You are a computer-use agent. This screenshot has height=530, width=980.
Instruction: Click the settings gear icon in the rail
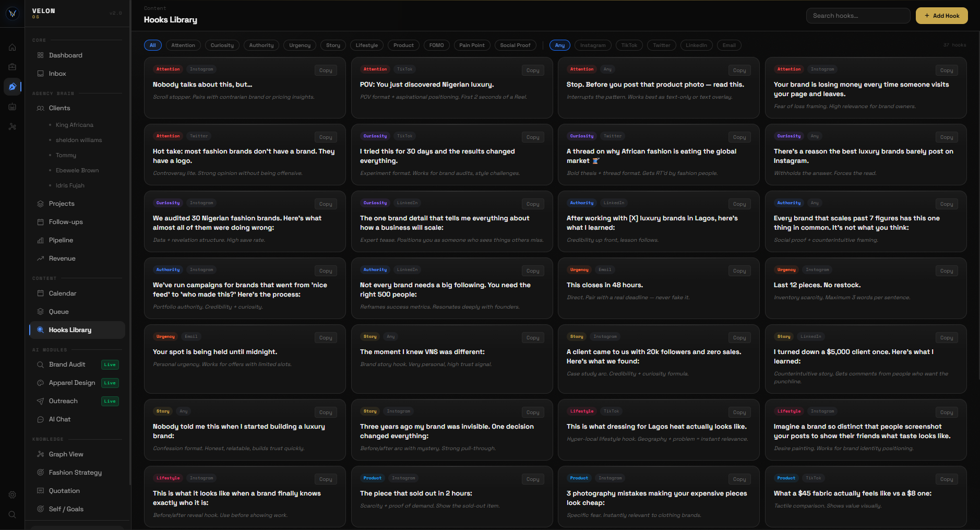coord(13,495)
